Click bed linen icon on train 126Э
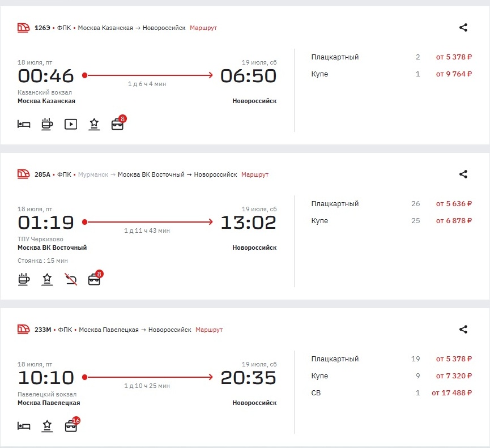Viewport: 490px width, 448px height. pos(24,124)
